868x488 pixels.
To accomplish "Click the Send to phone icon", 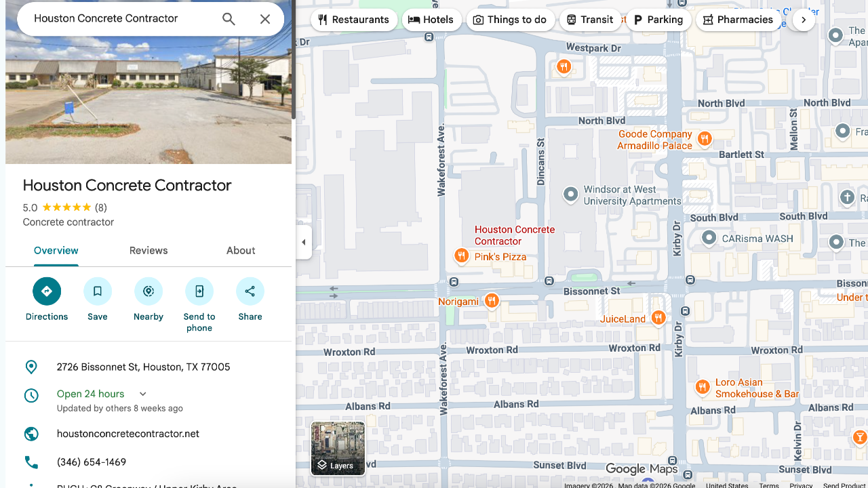I will tap(199, 291).
